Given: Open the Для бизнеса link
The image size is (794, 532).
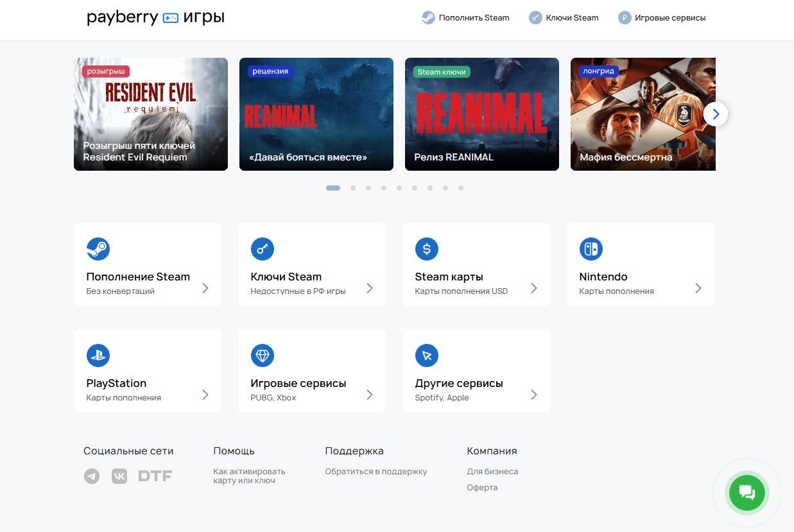Looking at the screenshot, I should coord(492,471).
